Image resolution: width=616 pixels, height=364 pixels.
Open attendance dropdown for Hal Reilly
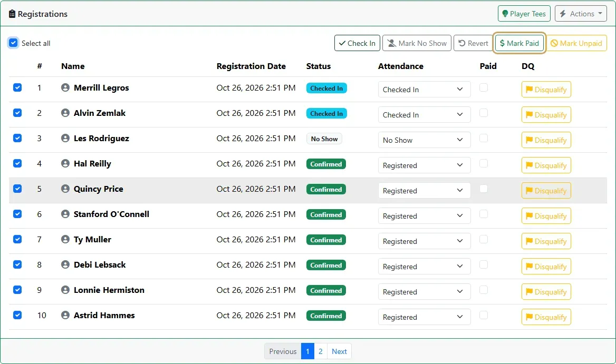[424, 165]
